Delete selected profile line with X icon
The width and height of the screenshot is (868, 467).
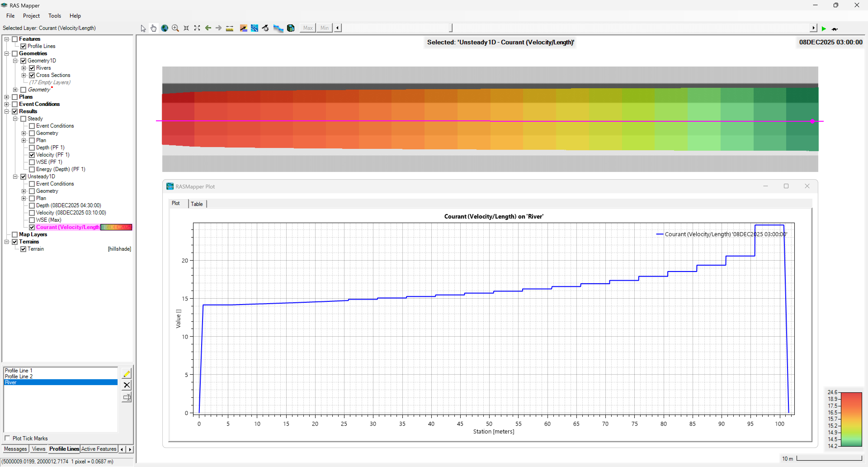(x=127, y=385)
